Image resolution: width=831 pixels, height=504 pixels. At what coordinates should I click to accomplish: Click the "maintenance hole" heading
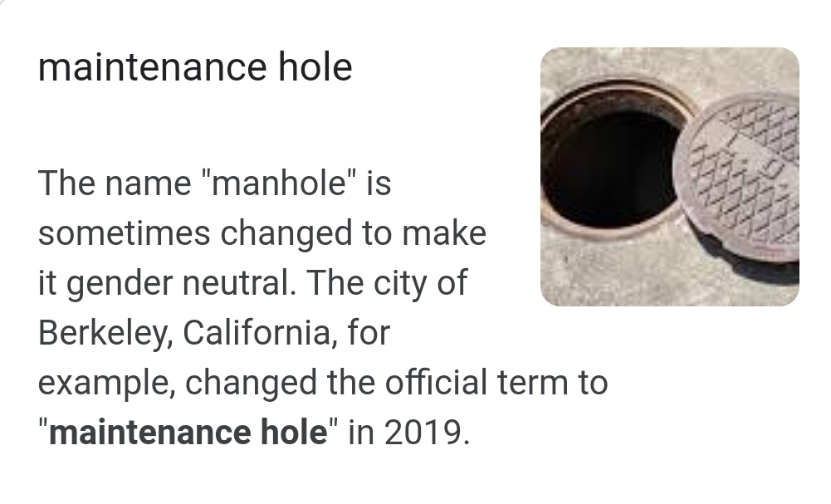pos(195,67)
